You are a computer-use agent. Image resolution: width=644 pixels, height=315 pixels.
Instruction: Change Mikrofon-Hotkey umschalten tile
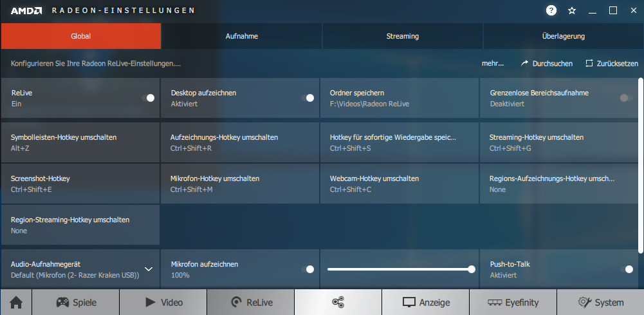(x=240, y=184)
